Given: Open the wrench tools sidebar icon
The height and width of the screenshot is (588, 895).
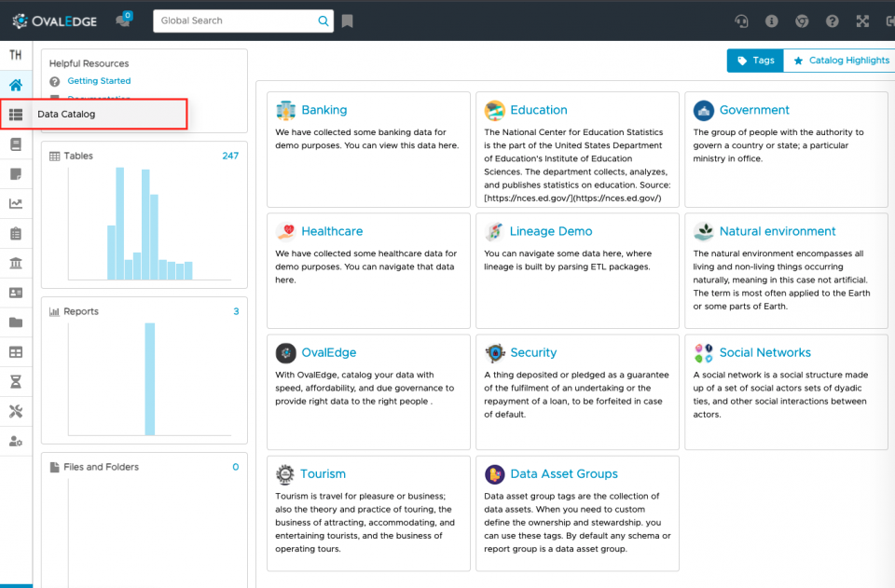Looking at the screenshot, I should click(16, 411).
